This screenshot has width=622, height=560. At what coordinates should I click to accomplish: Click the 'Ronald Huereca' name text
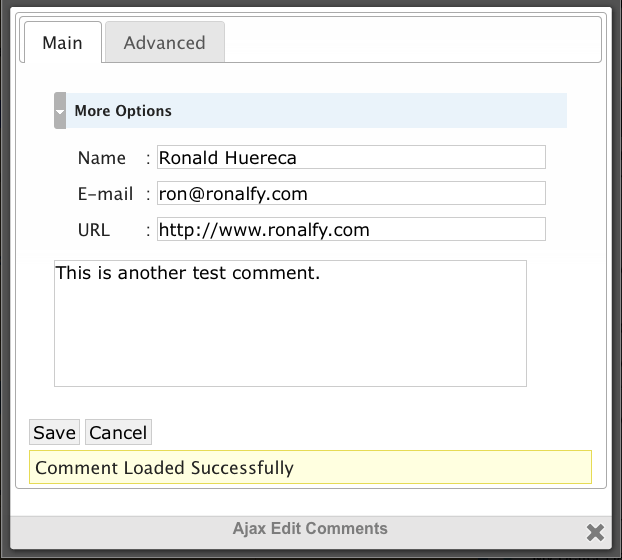pos(228,158)
